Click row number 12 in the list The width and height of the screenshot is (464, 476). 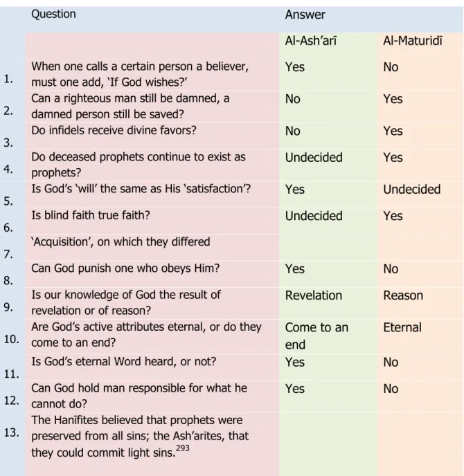click(11, 401)
